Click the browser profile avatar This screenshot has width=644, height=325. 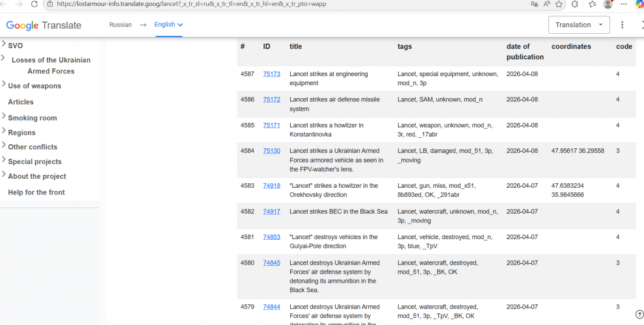click(608, 4)
